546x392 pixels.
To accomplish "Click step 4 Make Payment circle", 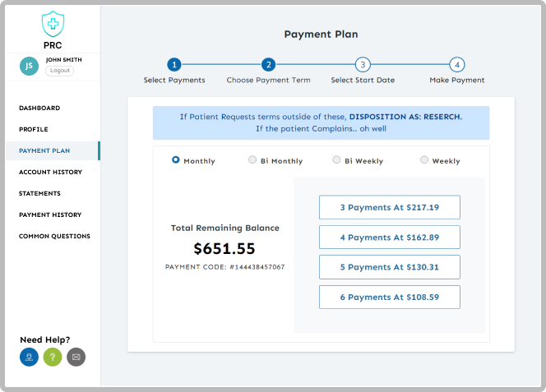I will 457,65.
